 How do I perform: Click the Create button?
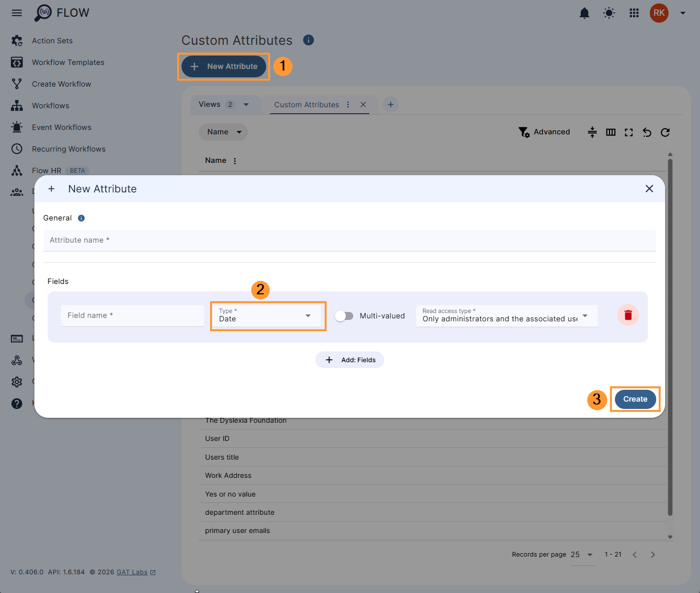click(x=635, y=399)
